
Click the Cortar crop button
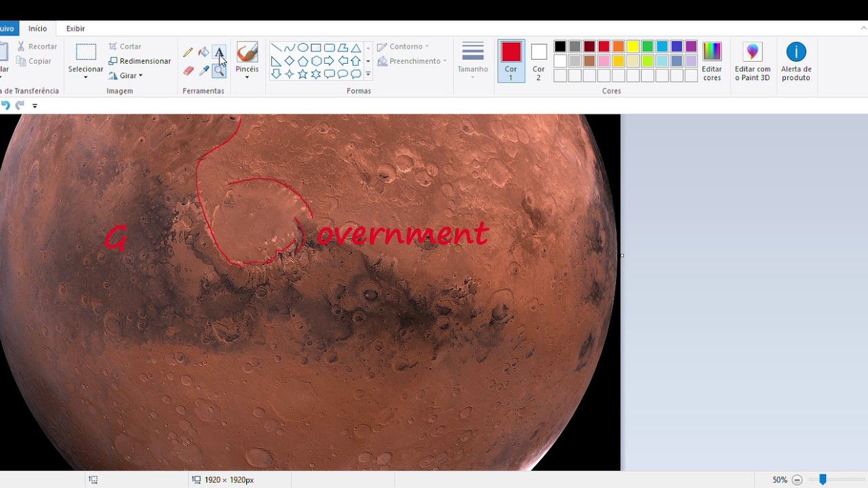(125, 47)
